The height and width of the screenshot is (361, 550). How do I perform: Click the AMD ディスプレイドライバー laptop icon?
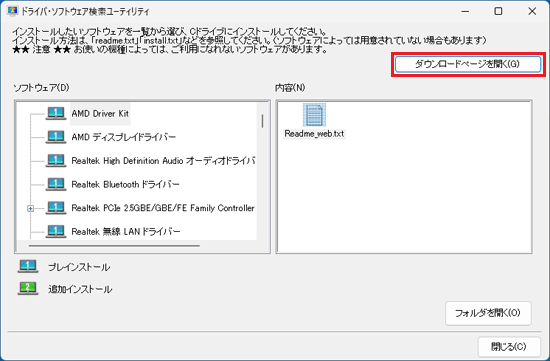[x=56, y=137]
